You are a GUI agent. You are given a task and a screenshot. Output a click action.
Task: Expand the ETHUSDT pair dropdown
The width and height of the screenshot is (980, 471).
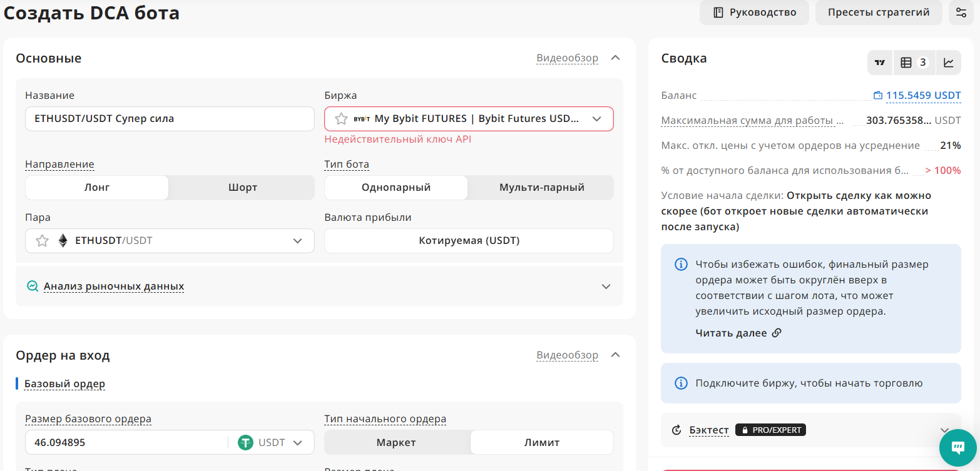pos(298,241)
